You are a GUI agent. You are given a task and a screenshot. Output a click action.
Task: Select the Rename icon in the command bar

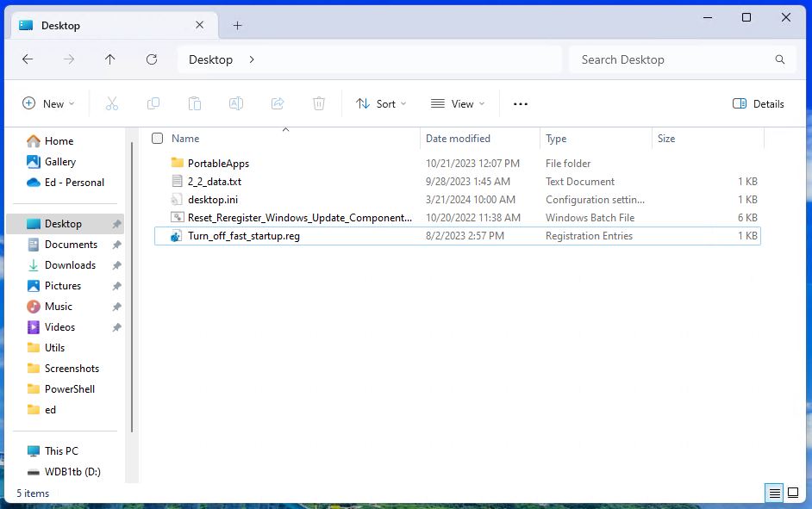(236, 103)
